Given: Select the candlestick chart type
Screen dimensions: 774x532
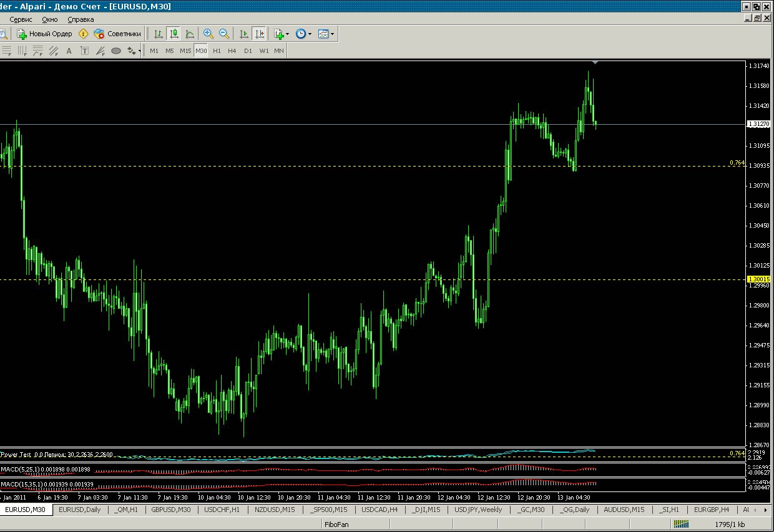Looking at the screenshot, I should [x=174, y=34].
